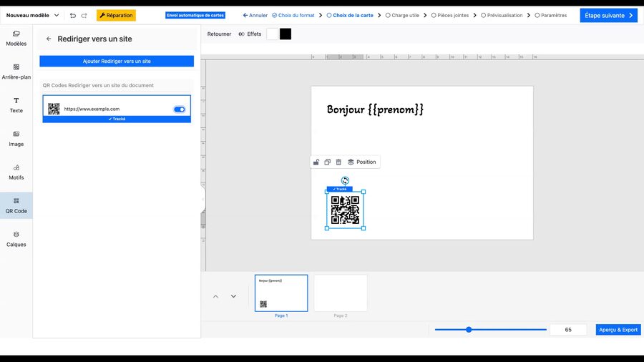The width and height of the screenshot is (644, 362).
Task: Click Aperçu & Export button
Action: click(618, 330)
